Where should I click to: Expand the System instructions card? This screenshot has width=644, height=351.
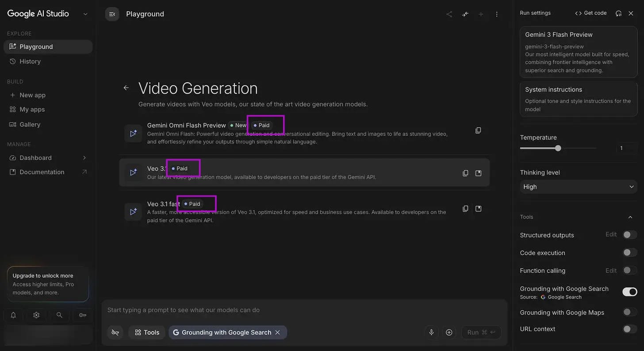point(579,99)
